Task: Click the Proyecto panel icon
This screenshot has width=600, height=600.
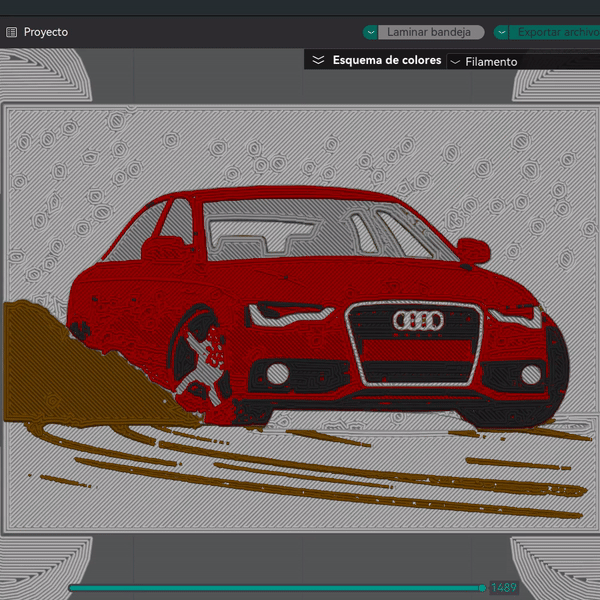Action: coord(11,32)
